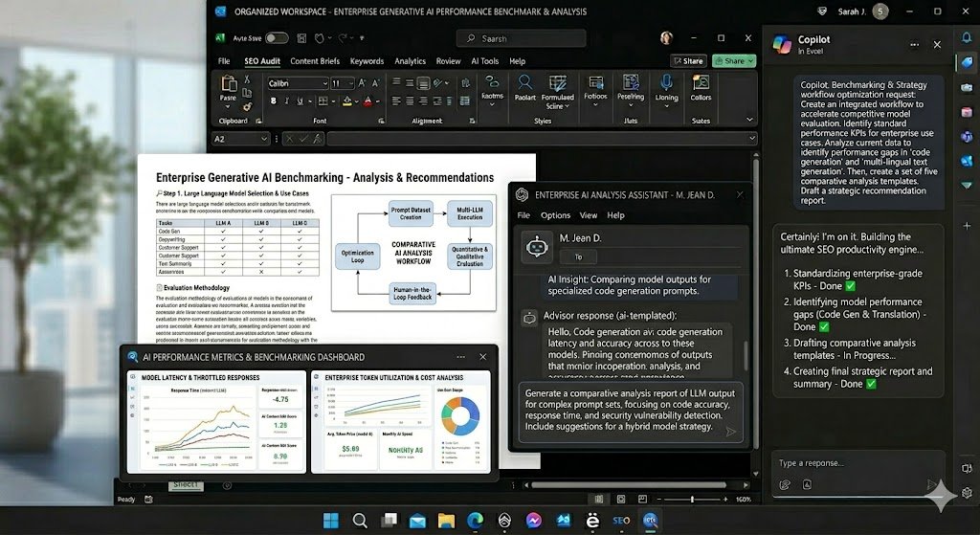Click the Paolart magnifier icon

525,82
